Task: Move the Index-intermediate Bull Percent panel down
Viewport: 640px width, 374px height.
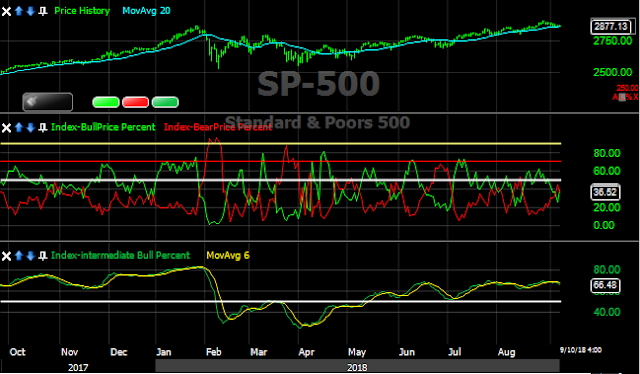Action: pos(31,256)
